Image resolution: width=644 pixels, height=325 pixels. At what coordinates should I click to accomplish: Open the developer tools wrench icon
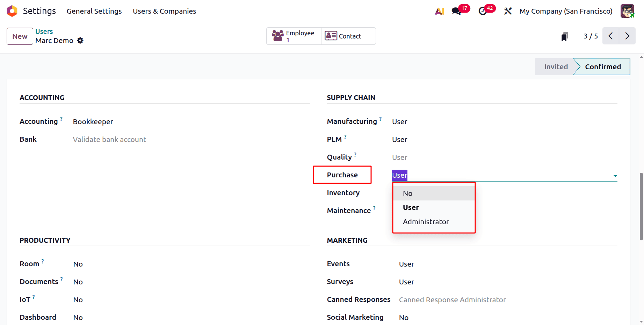click(508, 11)
